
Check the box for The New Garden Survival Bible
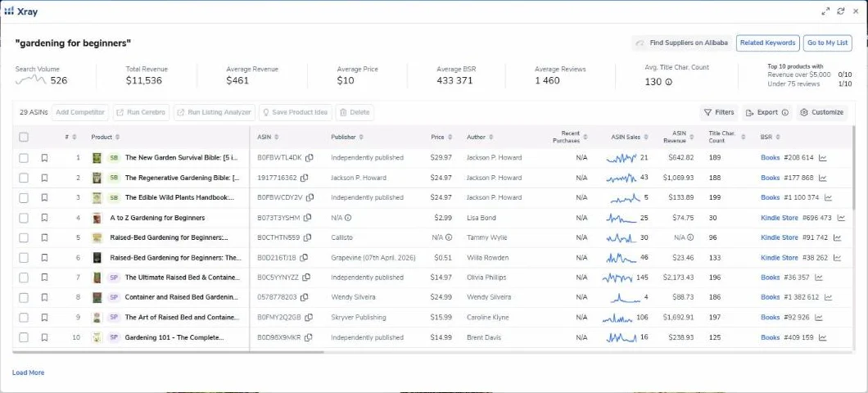(24, 158)
